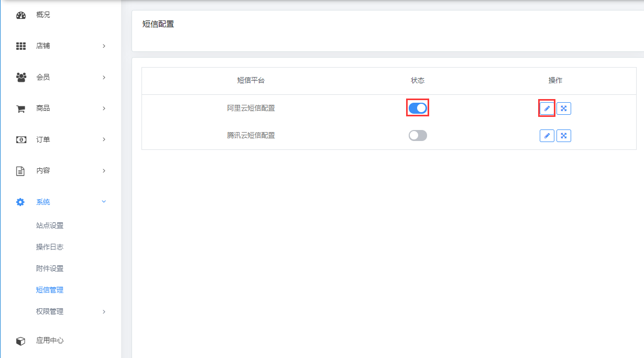This screenshot has height=358, width=644.
Task: Expand the 权限管理 submenu chevron
Action: (x=104, y=312)
